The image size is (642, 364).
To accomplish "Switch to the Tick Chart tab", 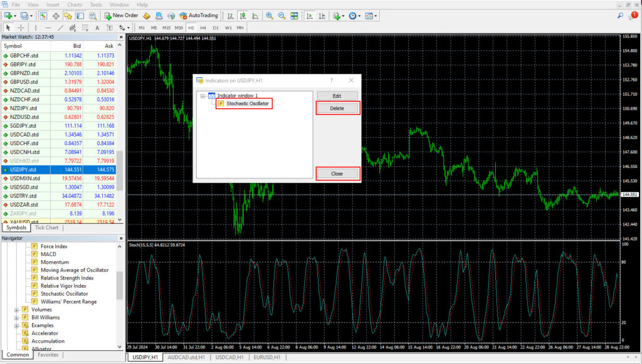I will pos(46,228).
